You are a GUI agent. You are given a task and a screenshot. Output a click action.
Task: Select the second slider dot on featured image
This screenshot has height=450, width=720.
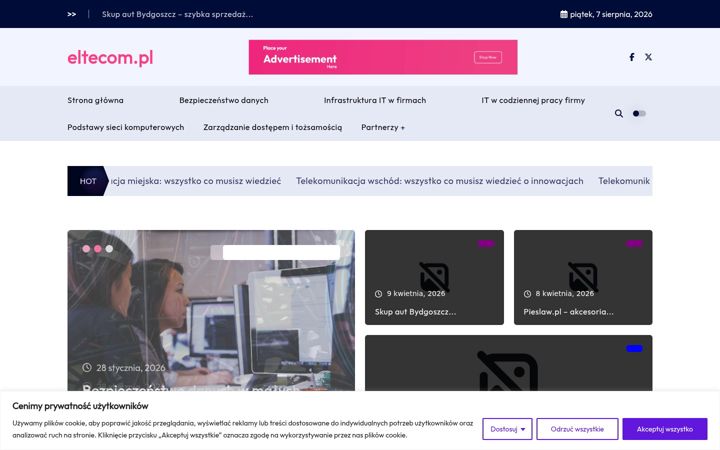pos(98,248)
